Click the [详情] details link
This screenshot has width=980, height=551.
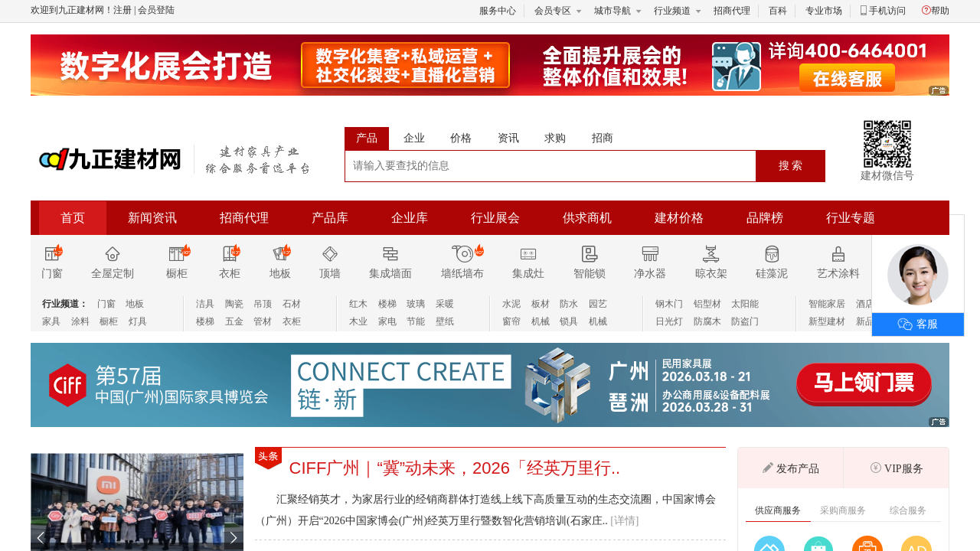625,520
